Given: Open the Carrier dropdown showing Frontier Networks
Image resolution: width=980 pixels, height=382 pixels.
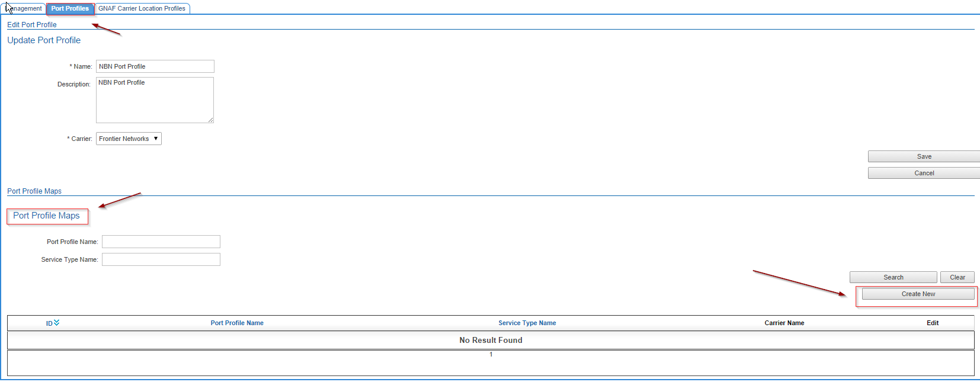Looking at the screenshot, I should (x=129, y=139).
